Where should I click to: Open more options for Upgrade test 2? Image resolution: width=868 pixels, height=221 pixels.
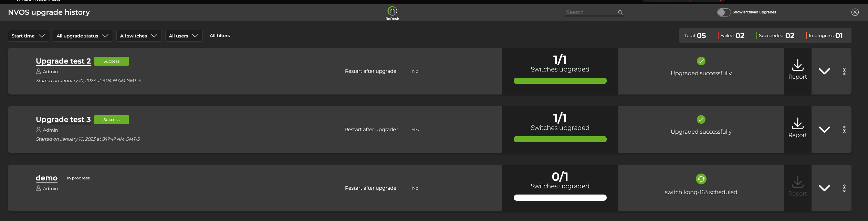[x=844, y=71]
